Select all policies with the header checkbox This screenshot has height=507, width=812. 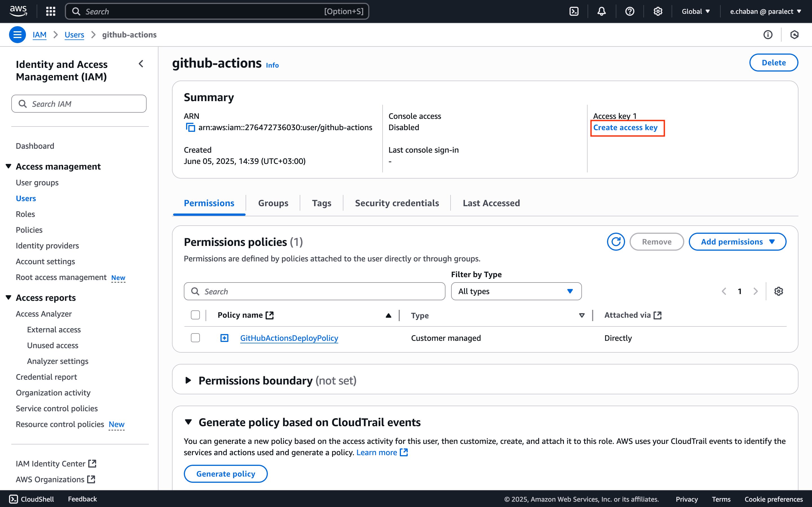195,315
